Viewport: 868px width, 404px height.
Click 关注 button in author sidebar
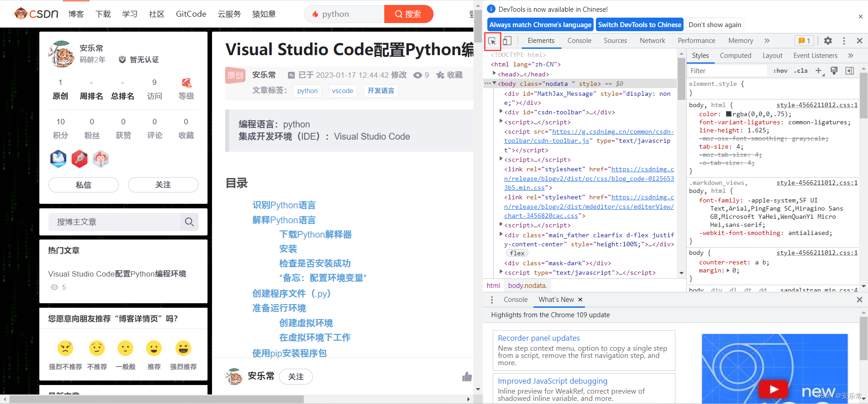coord(163,185)
